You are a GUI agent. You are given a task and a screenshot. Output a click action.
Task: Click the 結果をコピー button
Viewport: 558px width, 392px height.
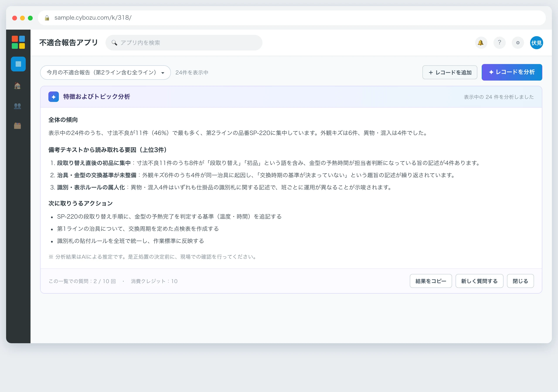click(431, 281)
